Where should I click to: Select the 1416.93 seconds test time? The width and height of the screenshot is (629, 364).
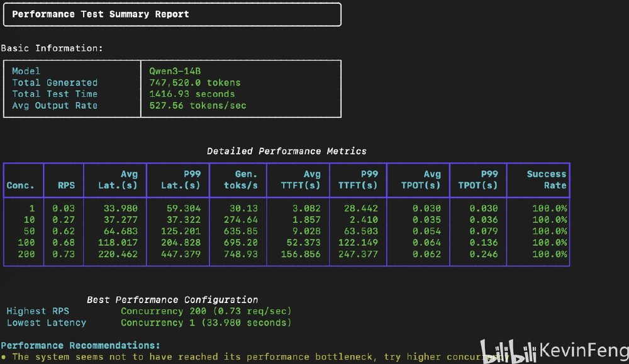coord(192,94)
